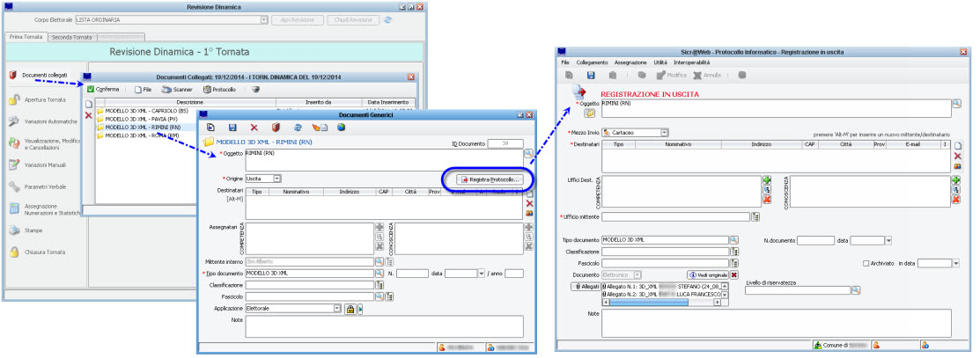The width and height of the screenshot is (980, 358).
Task: Open Interoperabilità menu
Action: [x=692, y=63]
